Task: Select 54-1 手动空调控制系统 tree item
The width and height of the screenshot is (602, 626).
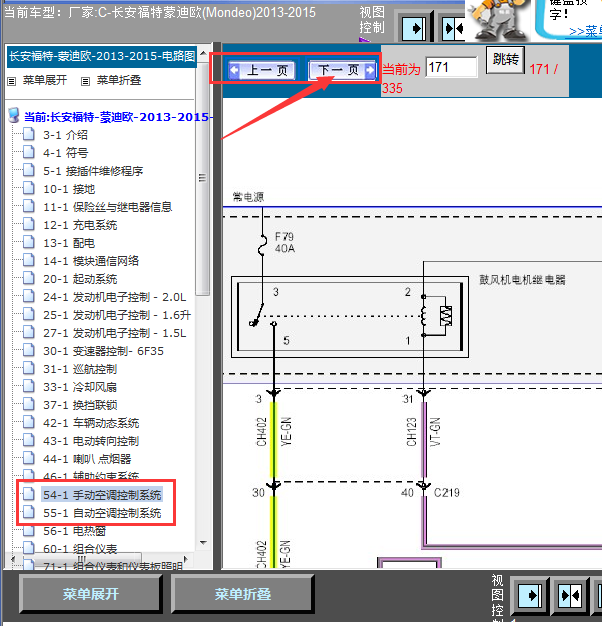Action: click(x=102, y=495)
